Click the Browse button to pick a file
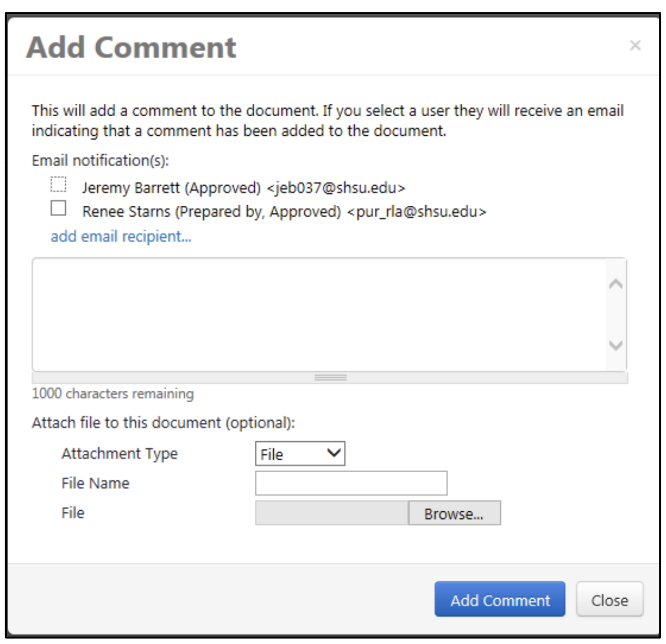Image resolution: width=666 pixels, height=644 pixels. pos(455,513)
